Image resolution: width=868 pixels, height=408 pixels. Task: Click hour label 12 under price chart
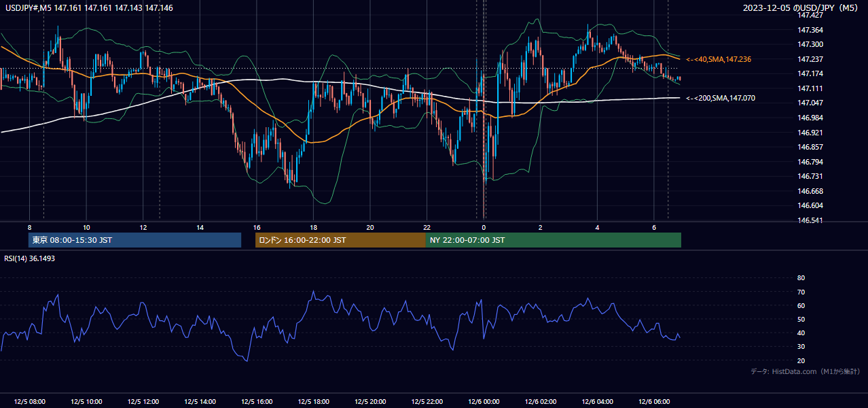[143, 227]
